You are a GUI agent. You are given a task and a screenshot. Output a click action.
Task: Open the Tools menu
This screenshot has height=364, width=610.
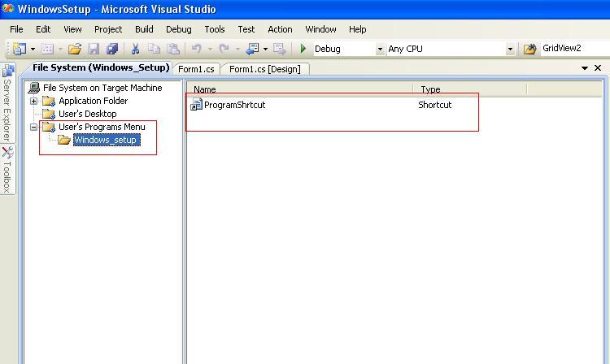pyautogui.click(x=215, y=29)
